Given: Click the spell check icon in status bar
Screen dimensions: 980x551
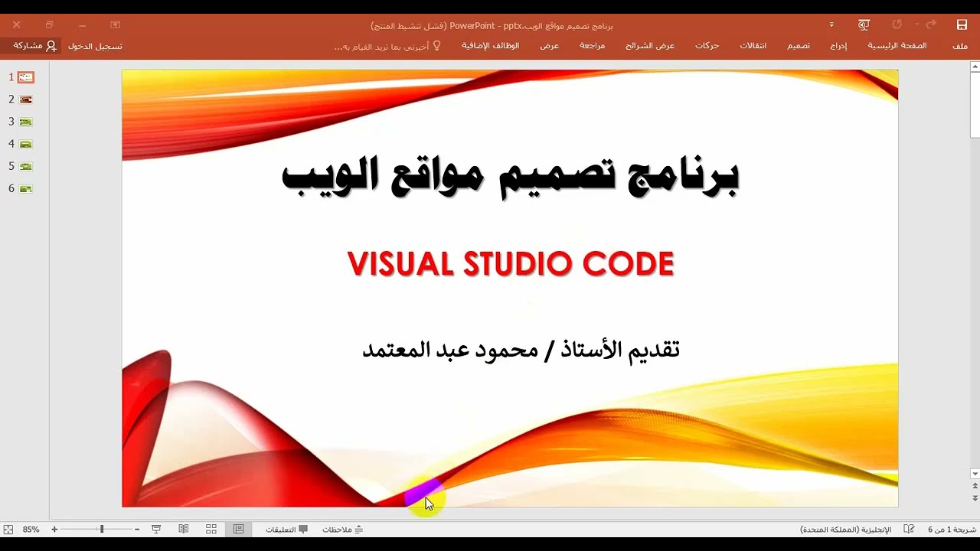Looking at the screenshot, I should [910, 529].
